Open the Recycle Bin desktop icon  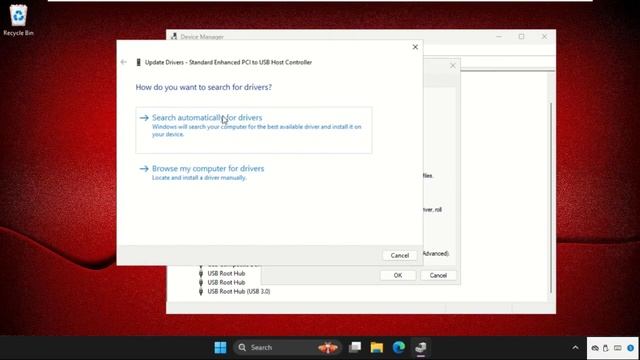click(18, 20)
